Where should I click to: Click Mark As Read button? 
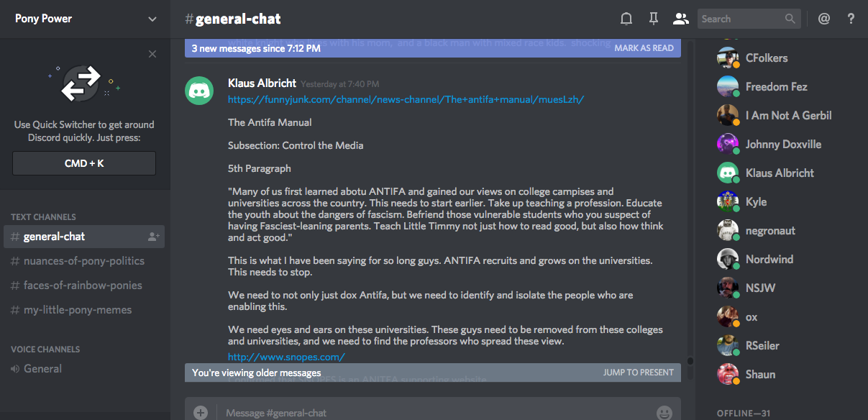click(644, 48)
